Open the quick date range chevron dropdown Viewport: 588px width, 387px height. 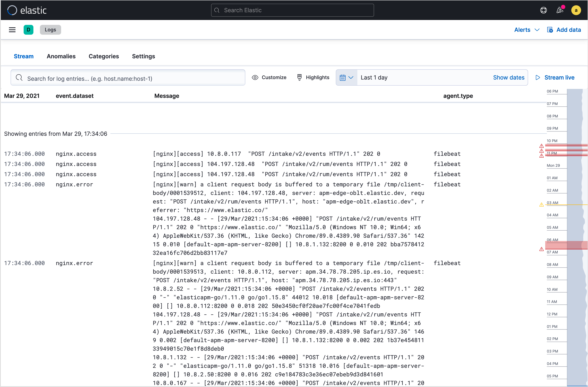click(x=351, y=77)
